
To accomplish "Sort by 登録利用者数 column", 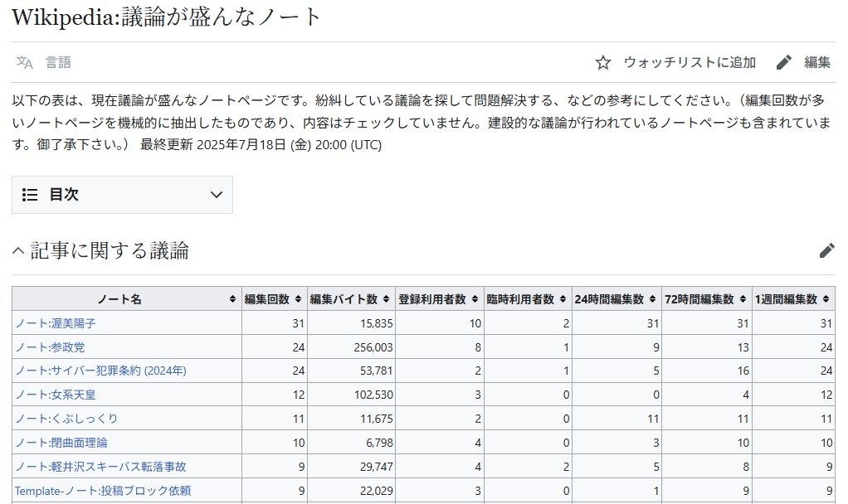I will 475,299.
